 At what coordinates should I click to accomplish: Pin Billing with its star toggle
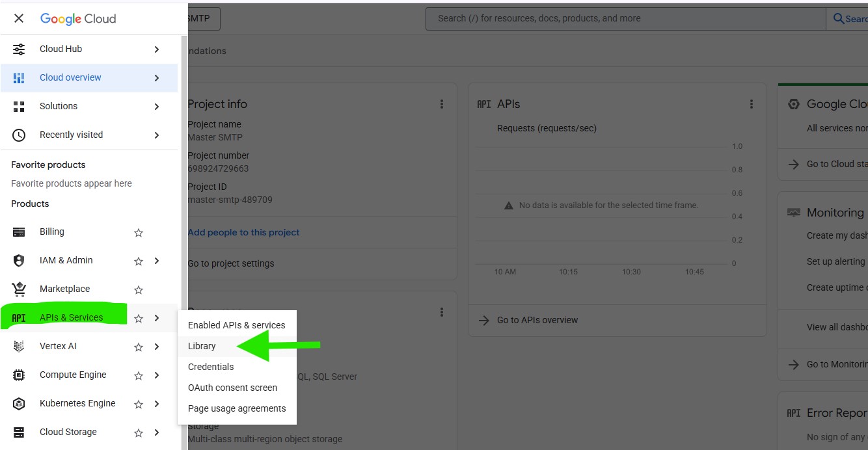pos(138,233)
